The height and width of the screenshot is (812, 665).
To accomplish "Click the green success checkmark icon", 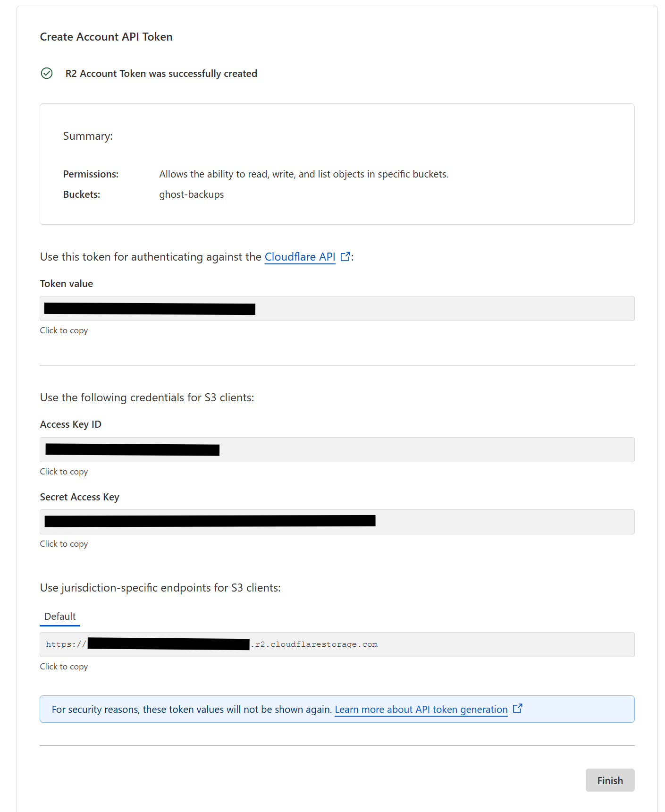I will [x=47, y=73].
